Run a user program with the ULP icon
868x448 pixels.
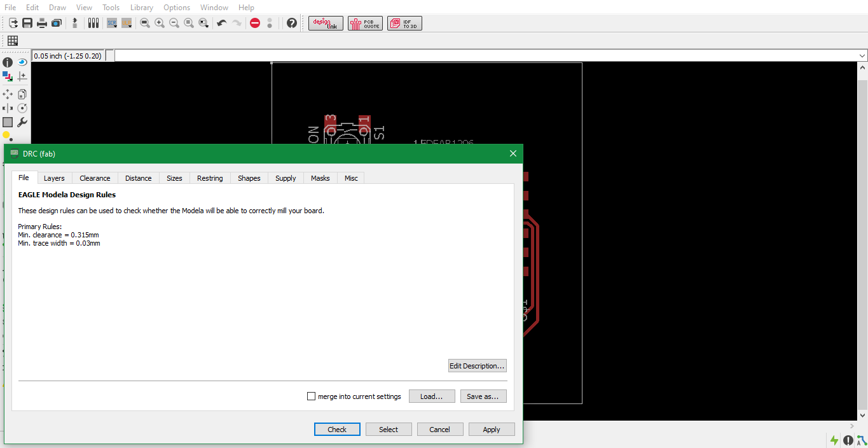[x=127, y=23]
